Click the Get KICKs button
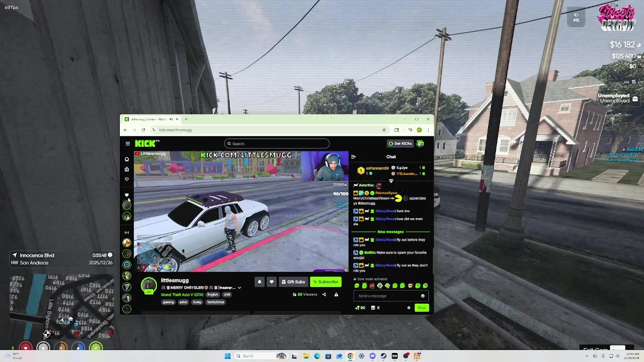Image resolution: width=644 pixels, height=362 pixels. tap(400, 144)
